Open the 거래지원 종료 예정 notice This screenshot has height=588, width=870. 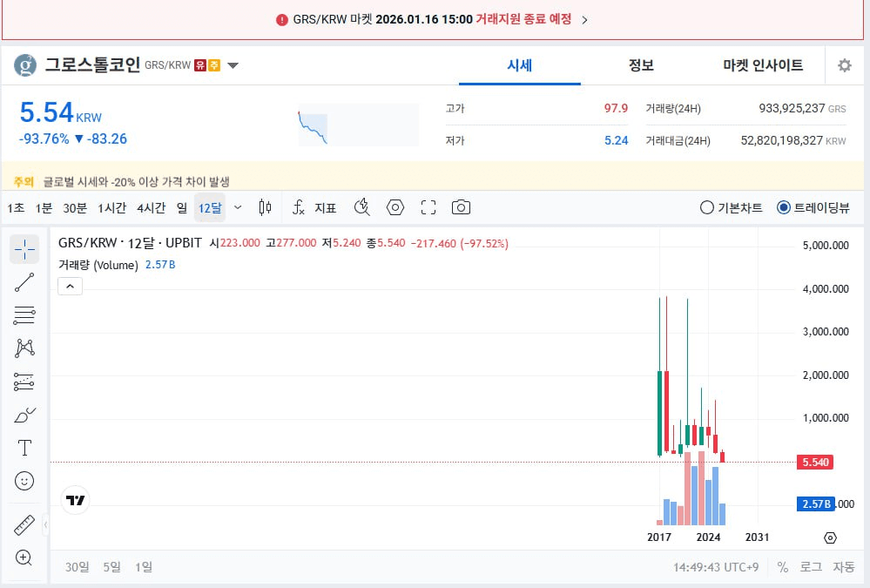[x=433, y=19]
